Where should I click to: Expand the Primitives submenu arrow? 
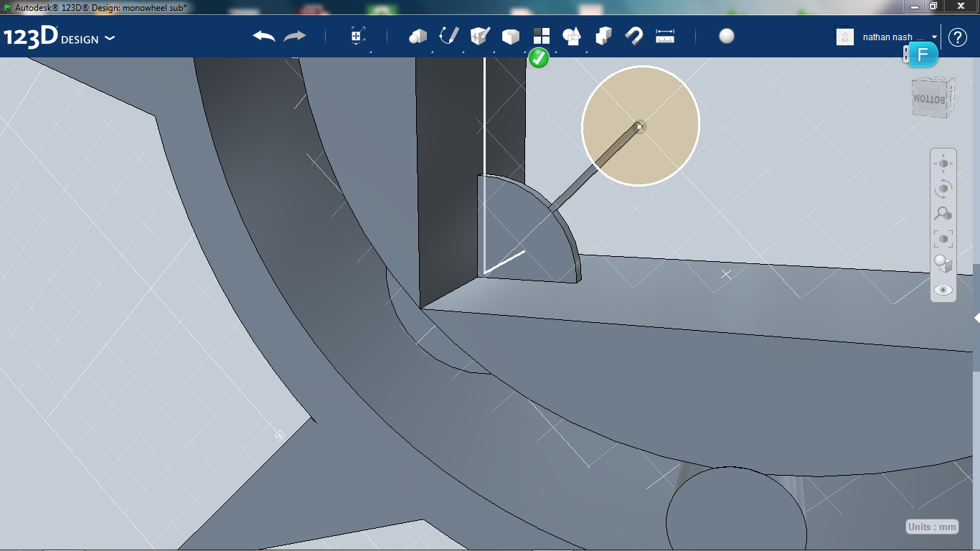coord(432,52)
